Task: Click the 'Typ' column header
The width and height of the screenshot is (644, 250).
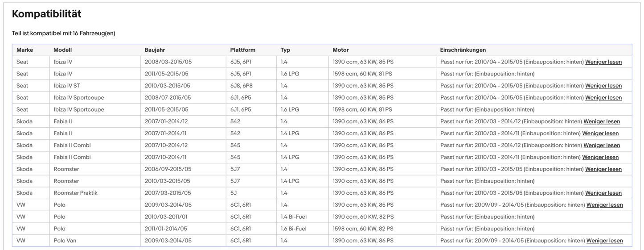Action: tap(285, 50)
